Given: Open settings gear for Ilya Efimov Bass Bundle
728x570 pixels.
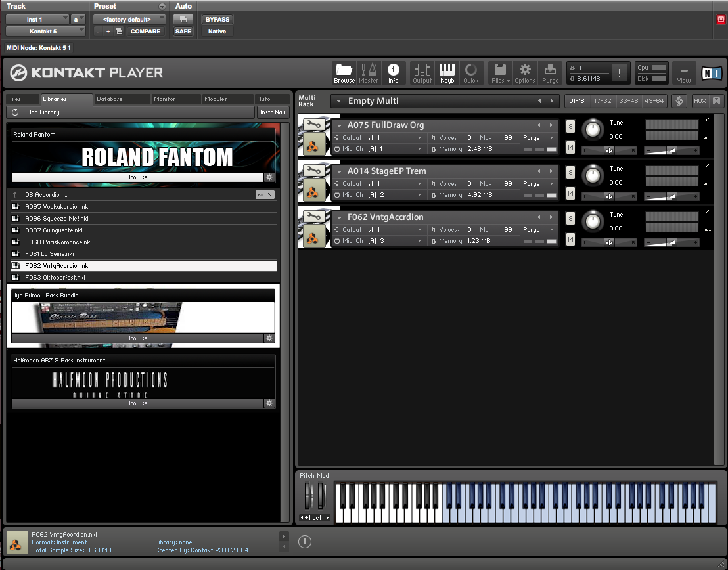Looking at the screenshot, I should [269, 338].
